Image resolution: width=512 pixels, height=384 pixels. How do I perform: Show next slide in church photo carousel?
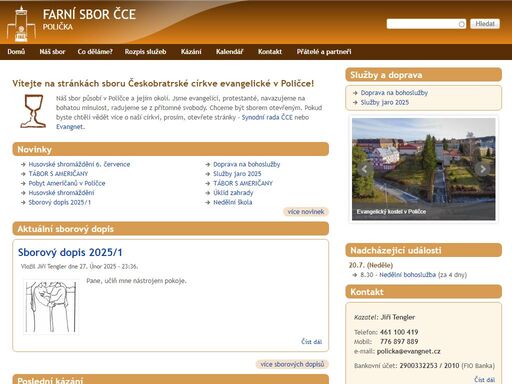482,169
